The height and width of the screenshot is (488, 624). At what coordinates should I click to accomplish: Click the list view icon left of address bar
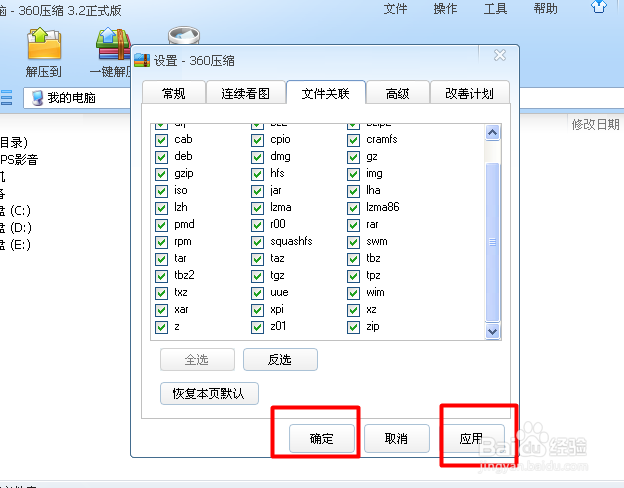click(6, 98)
